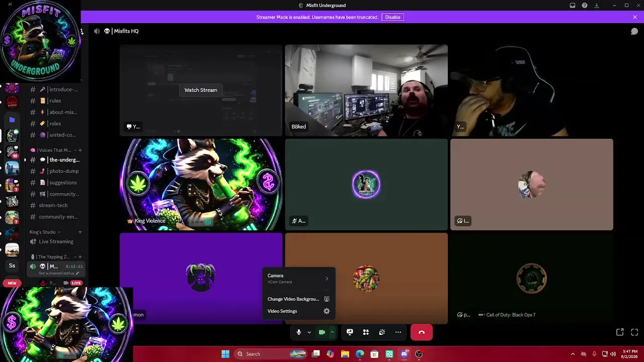Open more call options

click(x=398, y=332)
